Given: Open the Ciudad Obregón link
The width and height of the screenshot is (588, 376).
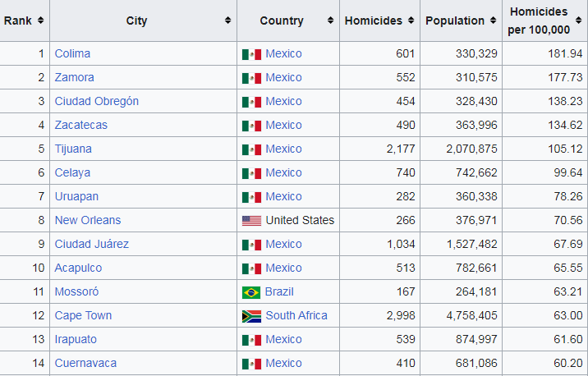Looking at the screenshot, I should [x=96, y=102].
